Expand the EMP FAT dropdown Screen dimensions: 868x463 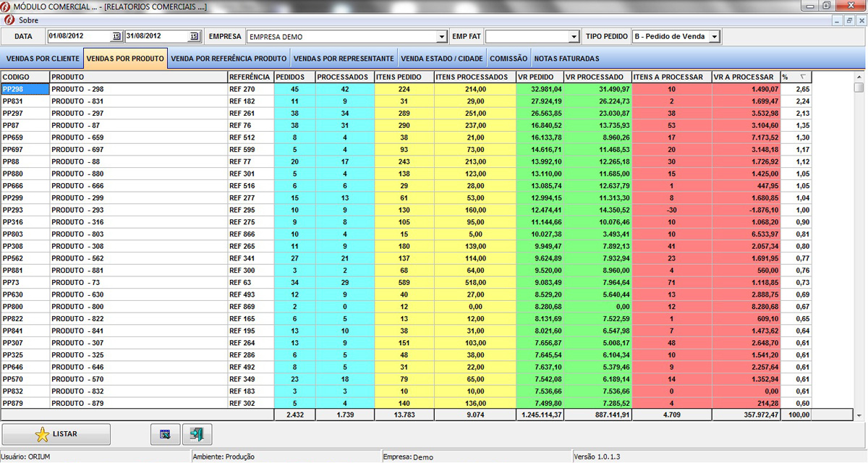tap(574, 37)
